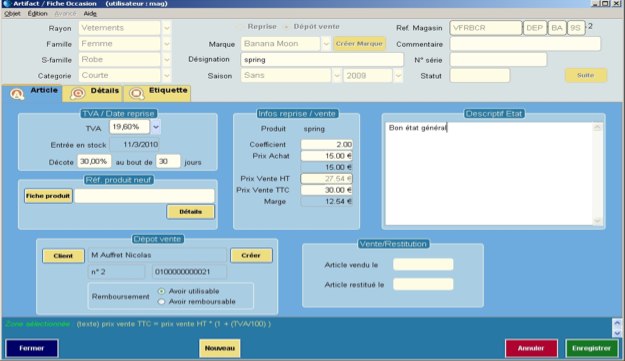Click the Entrée en stock date field
The image size is (625, 361).
(x=135, y=145)
